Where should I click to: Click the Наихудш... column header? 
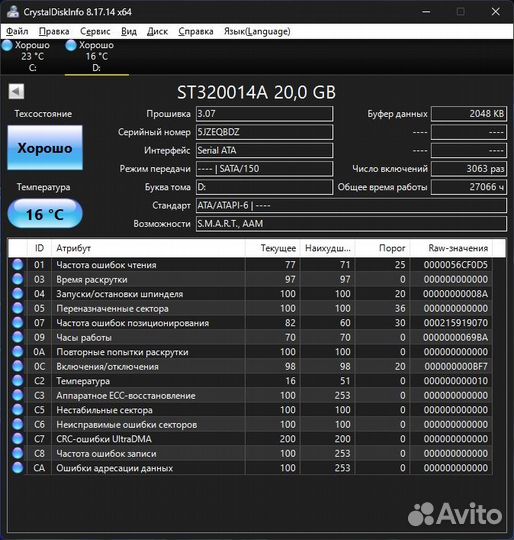[327, 248]
